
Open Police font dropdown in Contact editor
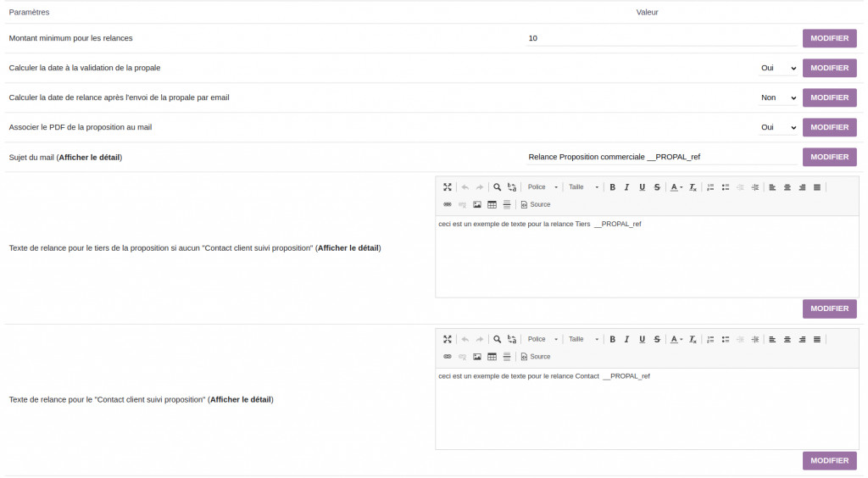pyautogui.click(x=542, y=339)
